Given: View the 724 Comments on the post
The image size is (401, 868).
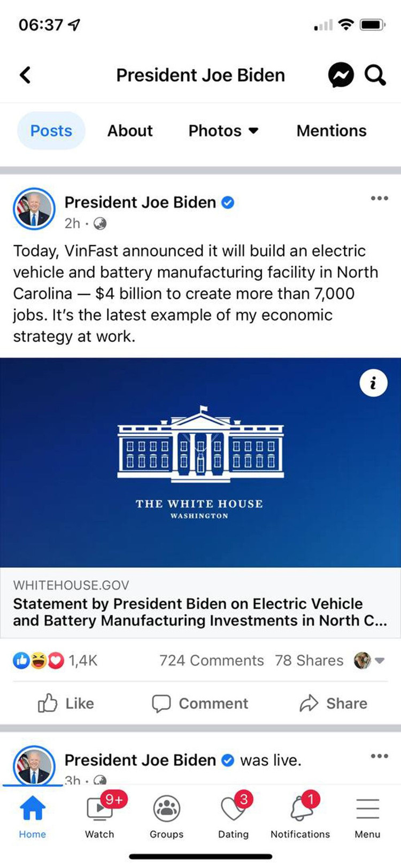Looking at the screenshot, I should (212, 661).
